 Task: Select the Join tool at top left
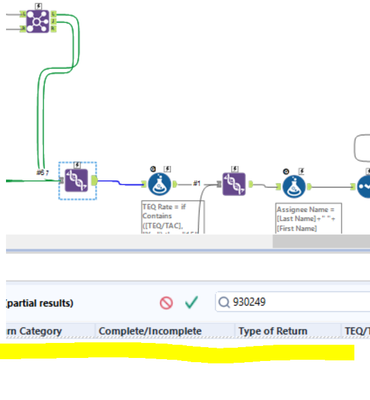pos(38,21)
